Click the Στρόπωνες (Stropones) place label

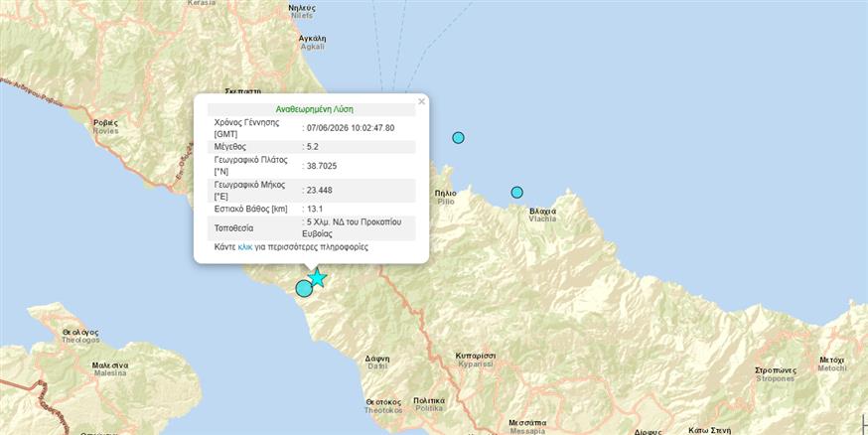(776, 374)
